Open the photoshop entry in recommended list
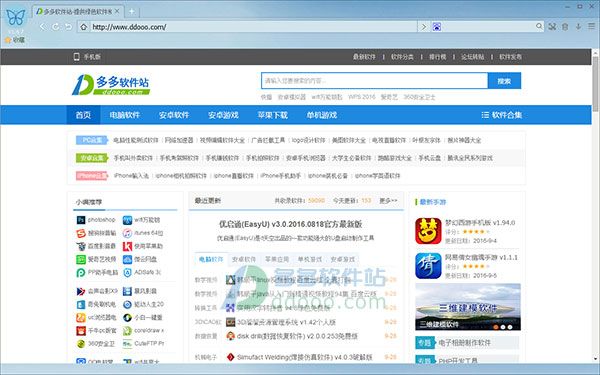This screenshot has height=375, width=600. [96, 220]
